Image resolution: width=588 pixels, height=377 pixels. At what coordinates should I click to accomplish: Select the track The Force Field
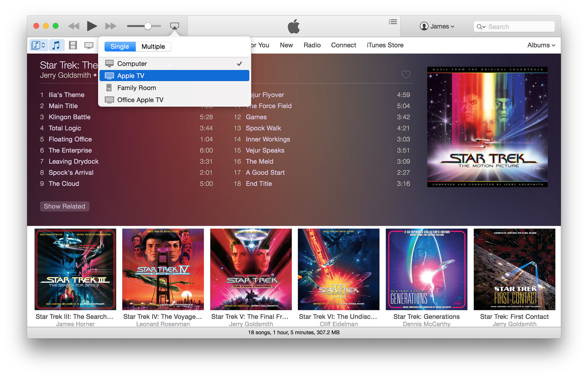coord(269,106)
